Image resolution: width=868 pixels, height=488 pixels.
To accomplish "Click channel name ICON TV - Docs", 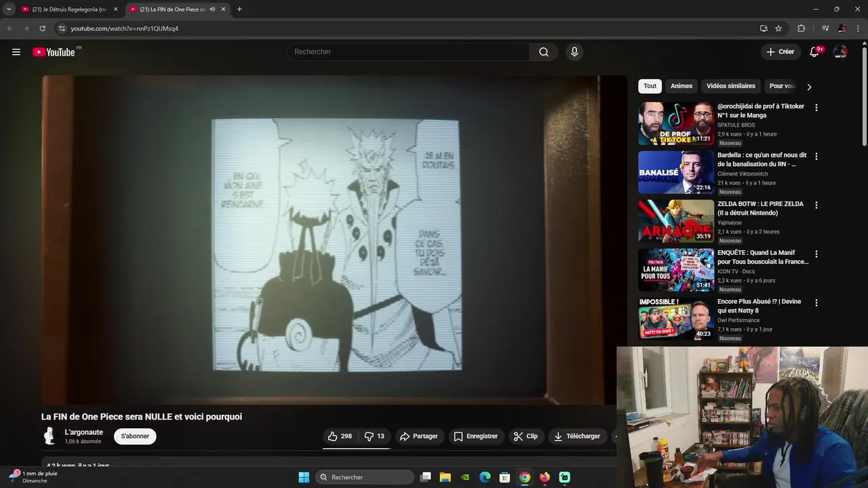I will (x=736, y=272).
